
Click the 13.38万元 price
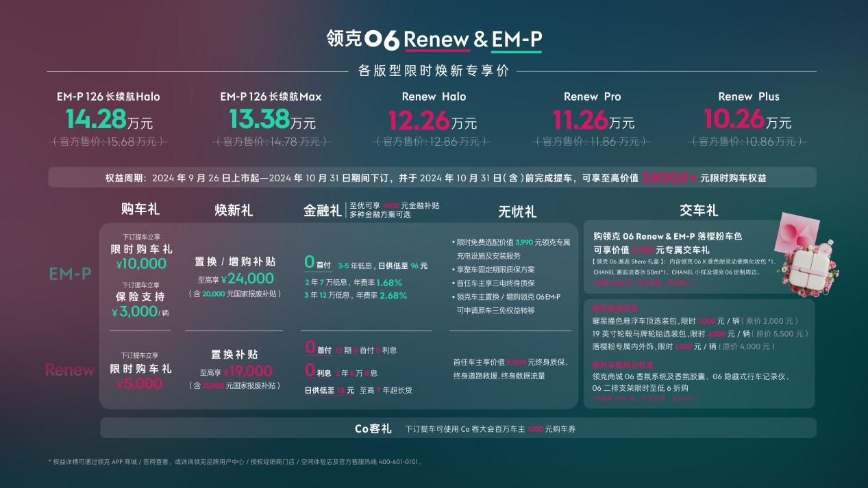[x=272, y=119]
